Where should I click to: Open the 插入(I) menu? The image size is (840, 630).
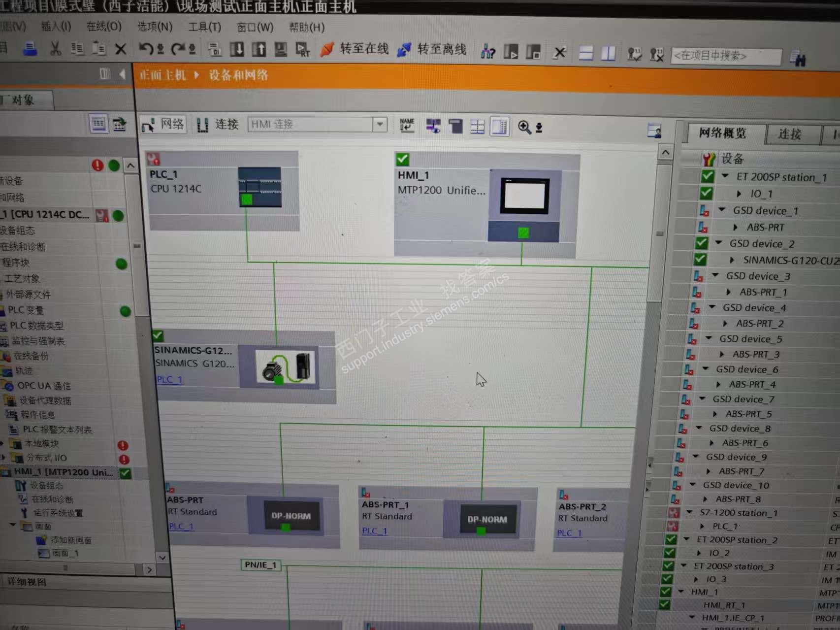56,26
